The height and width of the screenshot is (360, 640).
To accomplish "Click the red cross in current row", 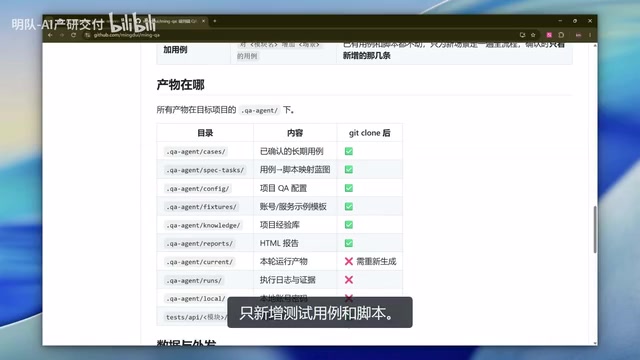I will click(349, 261).
